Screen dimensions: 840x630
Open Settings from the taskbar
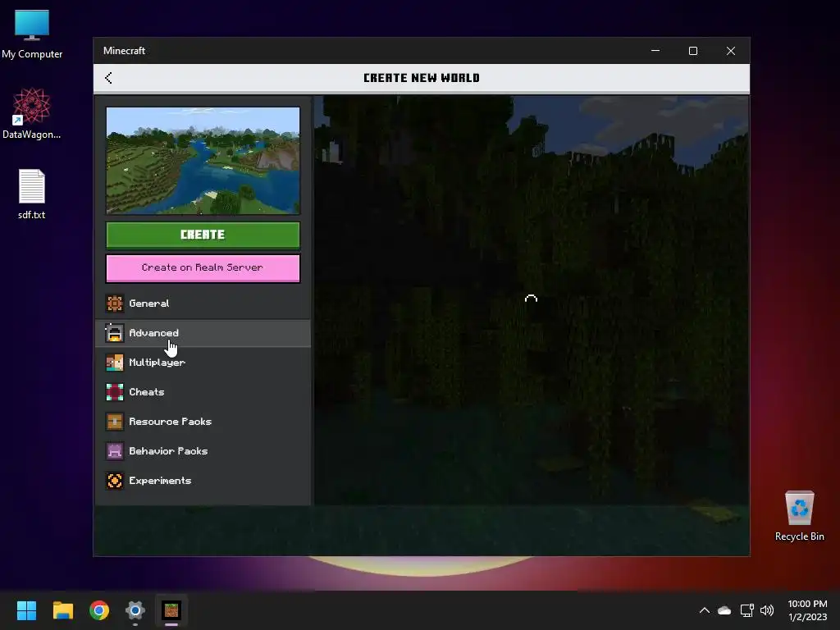coord(135,610)
